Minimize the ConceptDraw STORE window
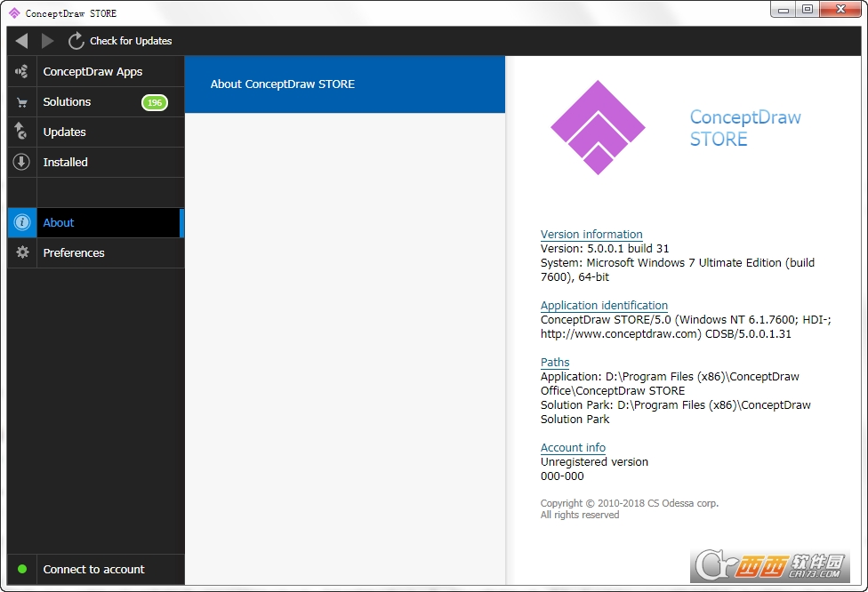The image size is (868, 592). click(783, 10)
